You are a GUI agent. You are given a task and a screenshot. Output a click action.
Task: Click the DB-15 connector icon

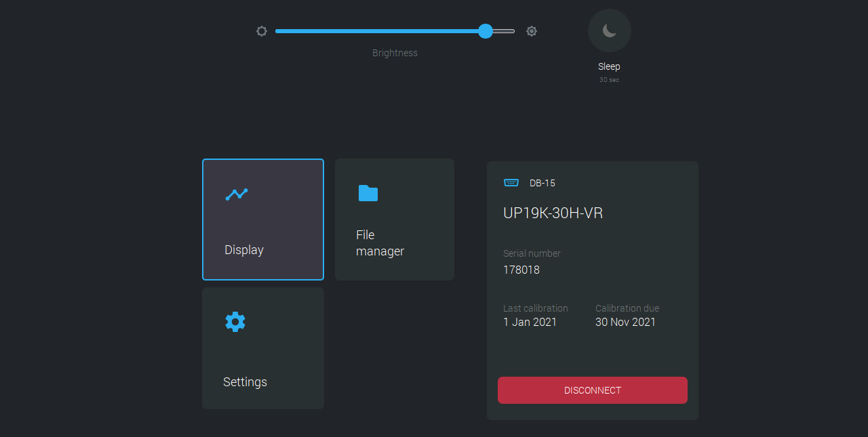point(511,182)
